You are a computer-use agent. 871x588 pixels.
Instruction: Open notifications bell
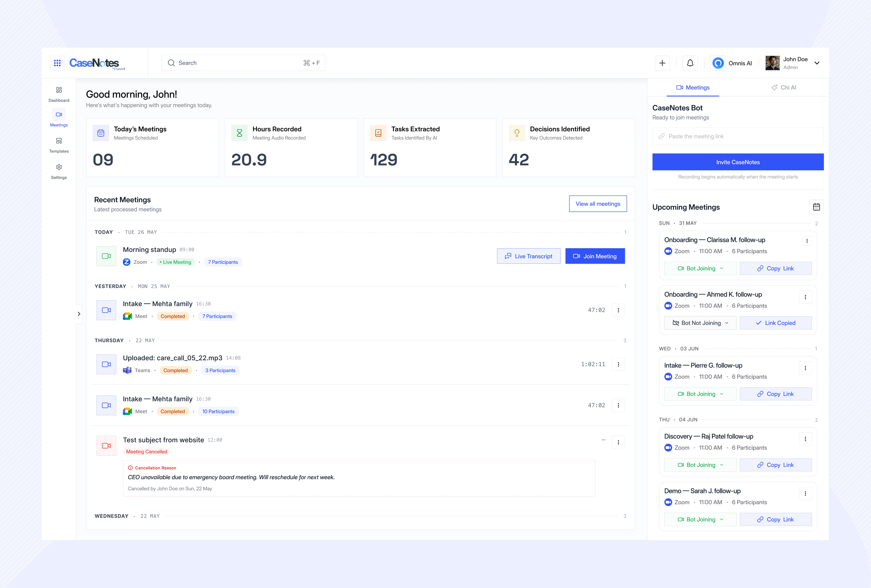tap(690, 63)
